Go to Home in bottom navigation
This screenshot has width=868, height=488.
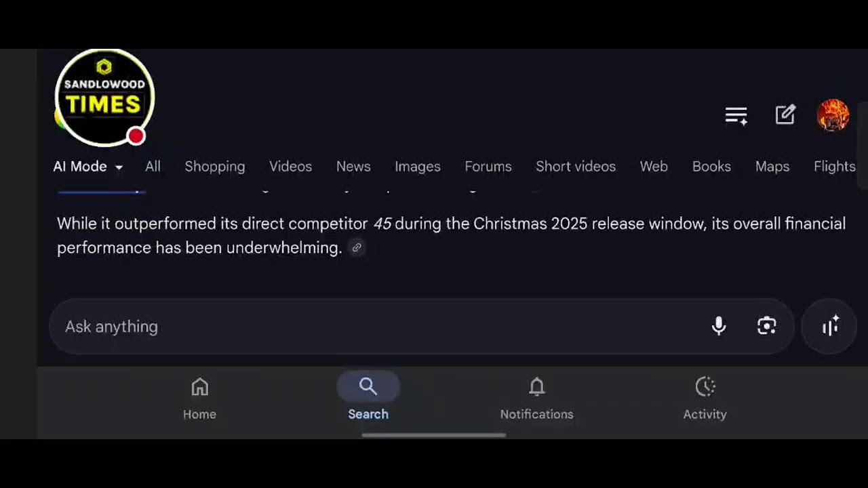[x=199, y=399]
